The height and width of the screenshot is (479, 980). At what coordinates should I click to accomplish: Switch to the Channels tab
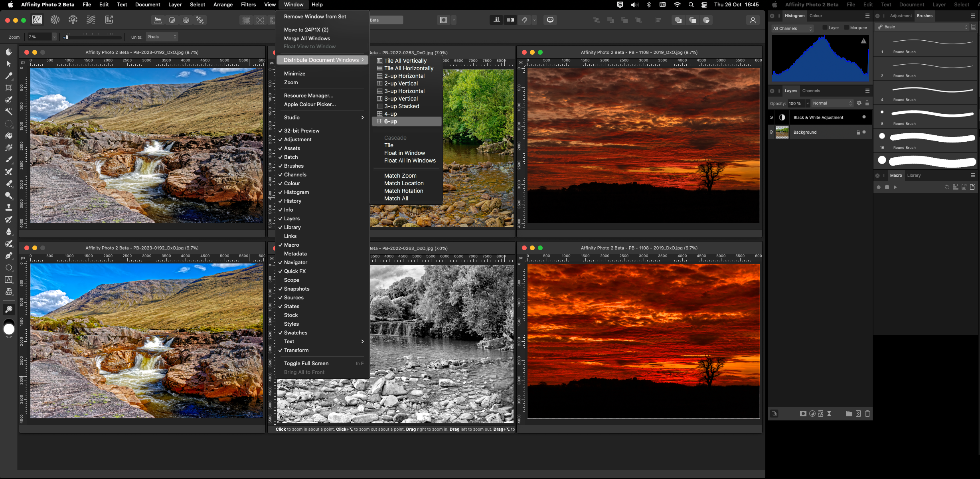click(x=811, y=91)
